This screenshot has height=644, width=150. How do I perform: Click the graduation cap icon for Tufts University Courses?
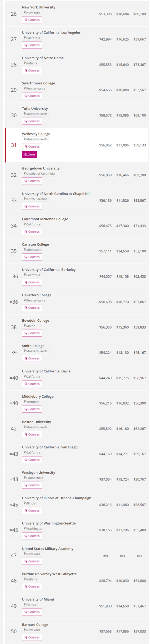[26, 121]
